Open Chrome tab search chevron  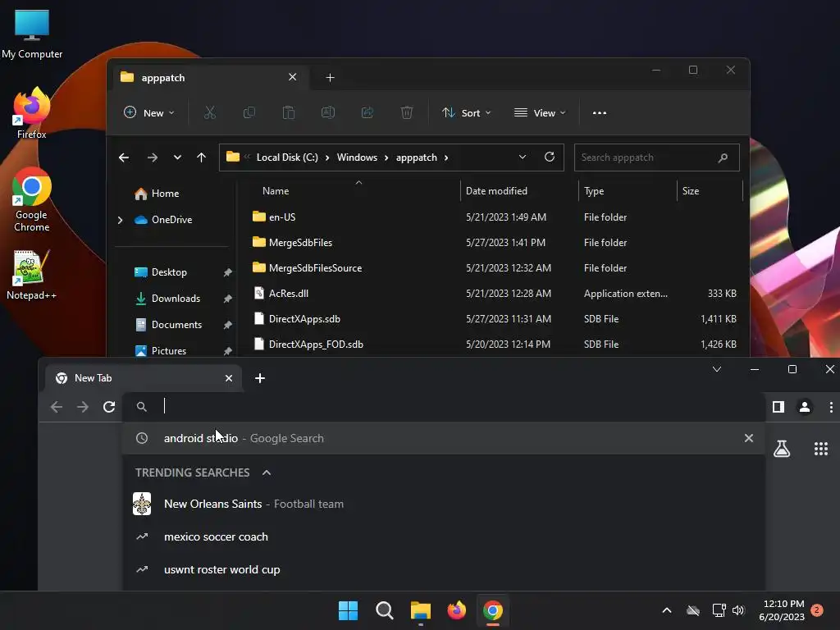[x=717, y=369]
